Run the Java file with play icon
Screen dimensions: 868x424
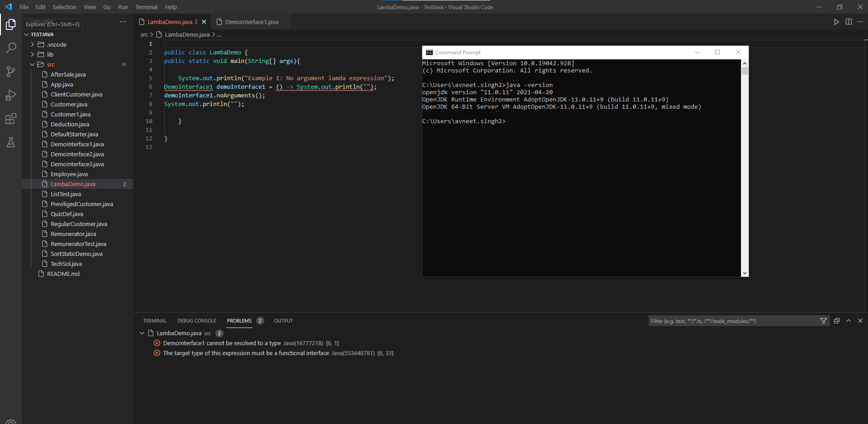(836, 22)
